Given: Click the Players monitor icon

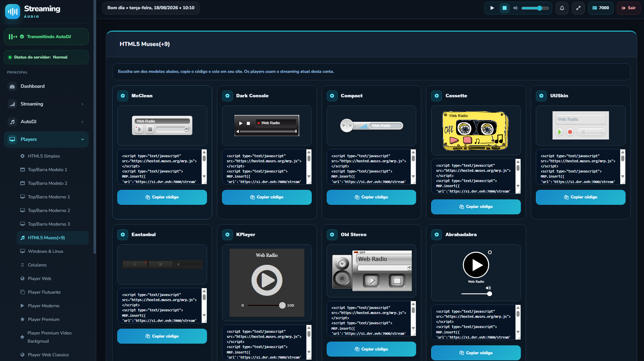Looking at the screenshot, I should (12, 140).
